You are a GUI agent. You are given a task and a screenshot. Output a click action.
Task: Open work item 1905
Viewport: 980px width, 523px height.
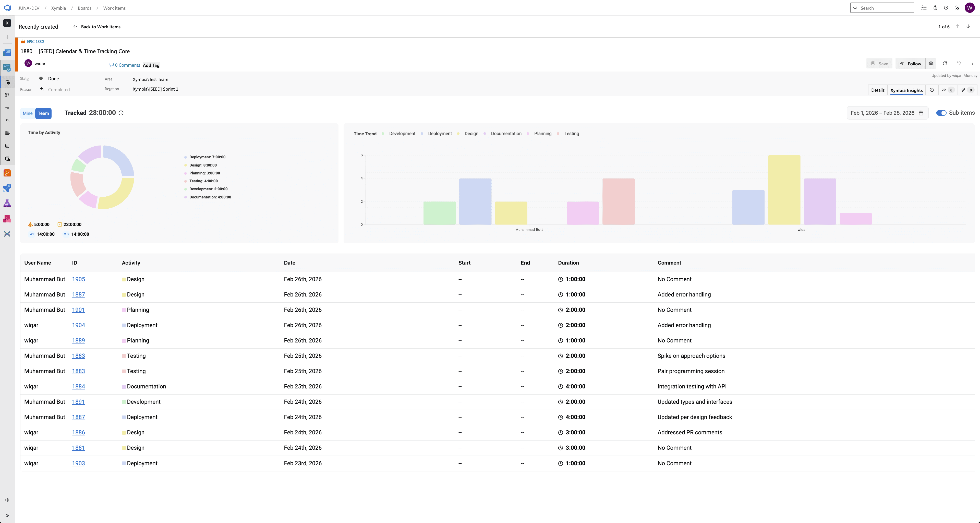(x=78, y=279)
